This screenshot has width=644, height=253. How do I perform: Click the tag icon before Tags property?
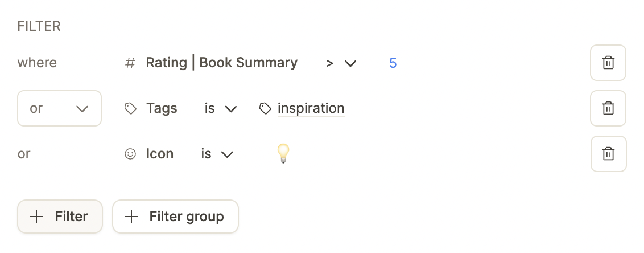(130, 109)
